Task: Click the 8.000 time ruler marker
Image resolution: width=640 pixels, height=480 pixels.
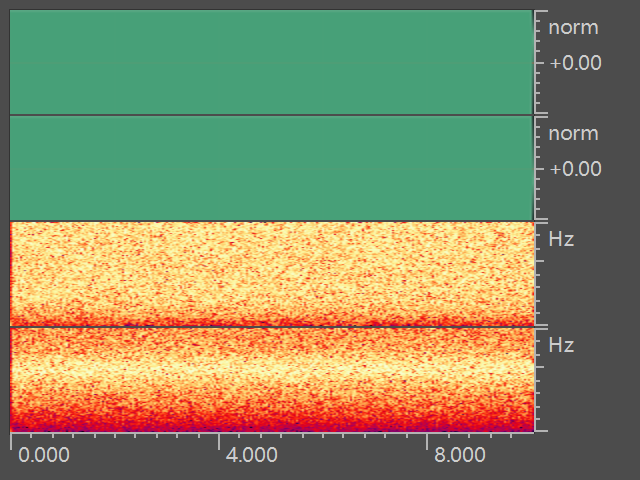Action: tap(460, 455)
